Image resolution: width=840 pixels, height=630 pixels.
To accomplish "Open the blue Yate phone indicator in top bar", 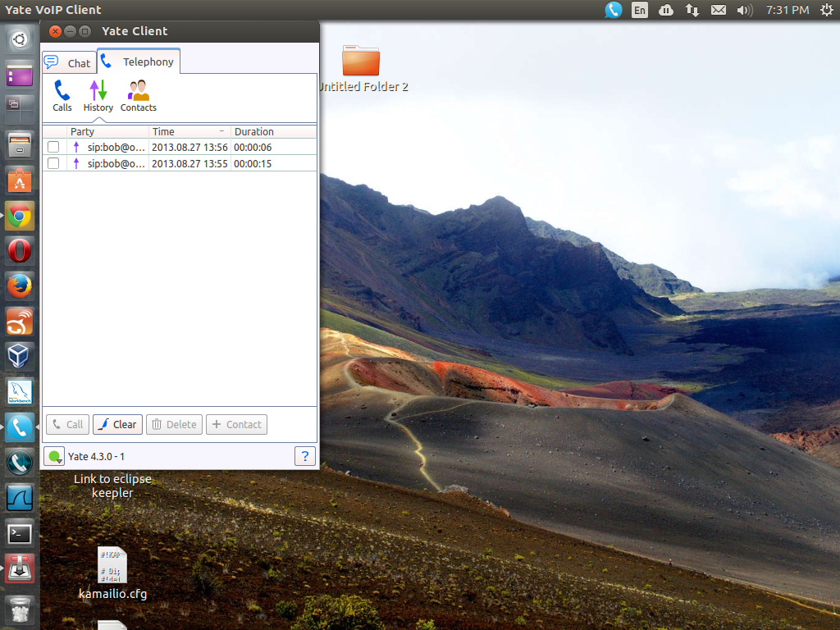I will pyautogui.click(x=613, y=10).
